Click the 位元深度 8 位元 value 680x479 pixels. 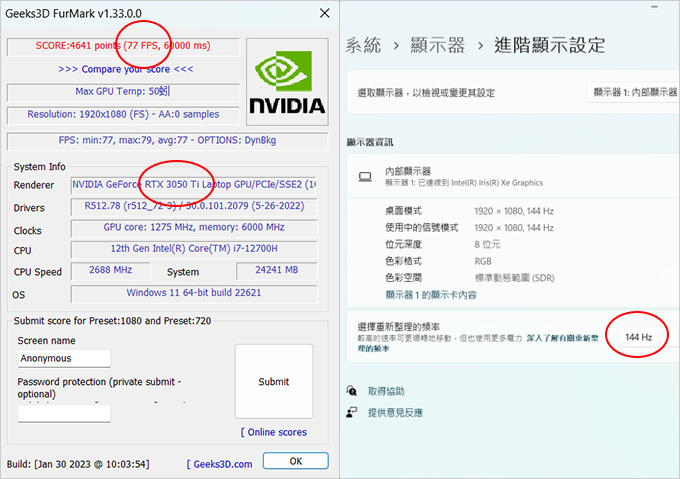[x=487, y=244]
